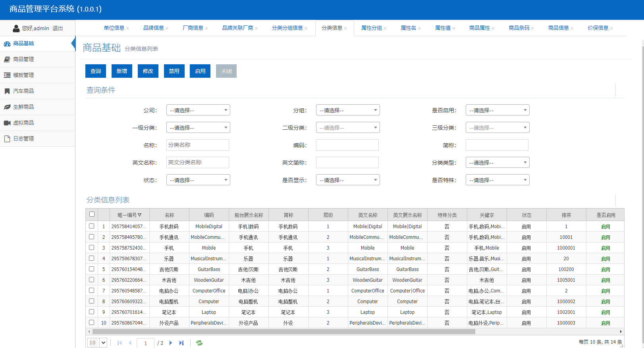This screenshot has height=348, width=644.
Task: Open the 是否特殊 dropdown
Action: [x=497, y=180]
